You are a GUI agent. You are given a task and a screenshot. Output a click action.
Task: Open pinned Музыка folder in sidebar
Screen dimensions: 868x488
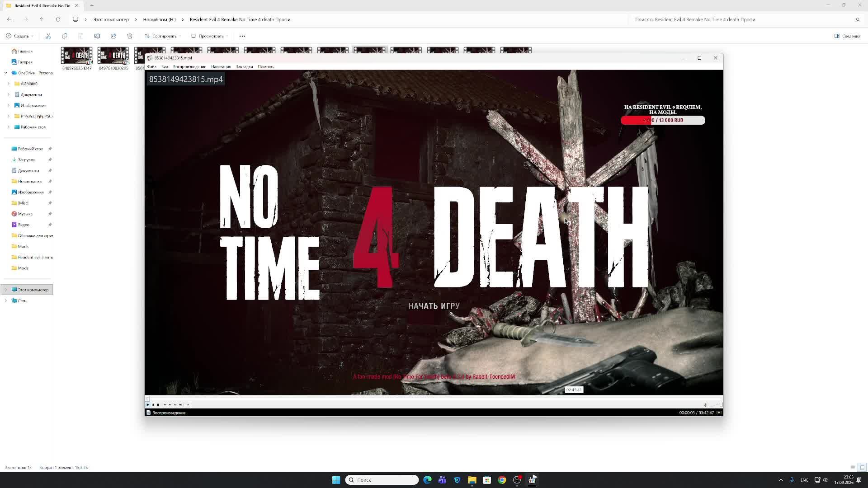[22, 214]
